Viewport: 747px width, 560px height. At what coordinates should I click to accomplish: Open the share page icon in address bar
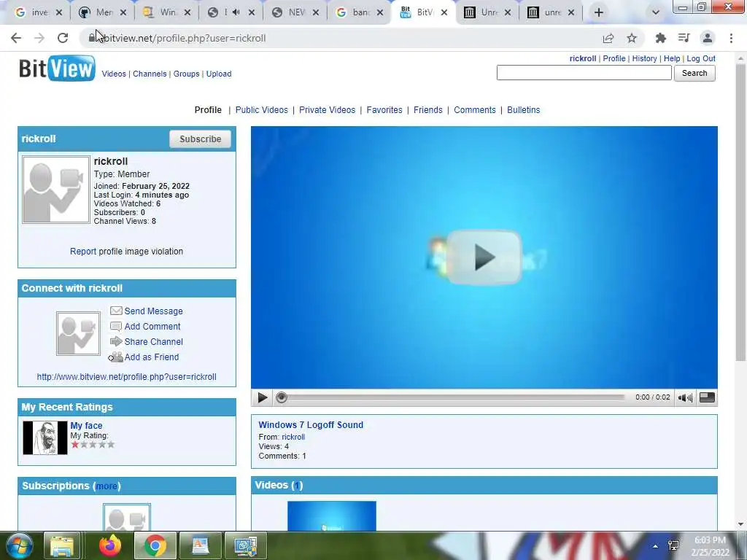coord(608,38)
